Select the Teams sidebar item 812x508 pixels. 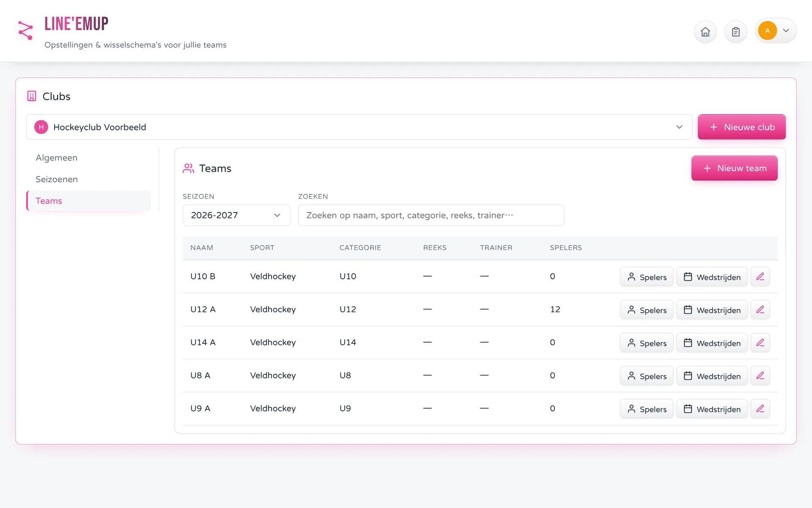tap(88, 201)
